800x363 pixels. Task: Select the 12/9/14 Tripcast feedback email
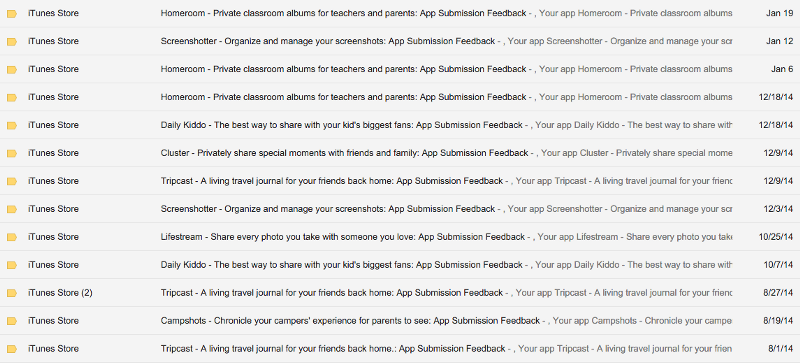[x=400, y=181]
